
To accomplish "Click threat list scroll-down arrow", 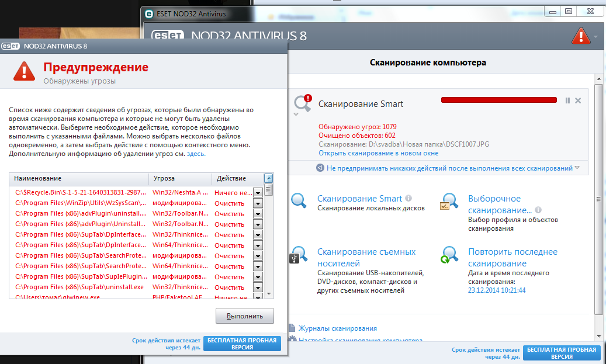I will tap(269, 294).
